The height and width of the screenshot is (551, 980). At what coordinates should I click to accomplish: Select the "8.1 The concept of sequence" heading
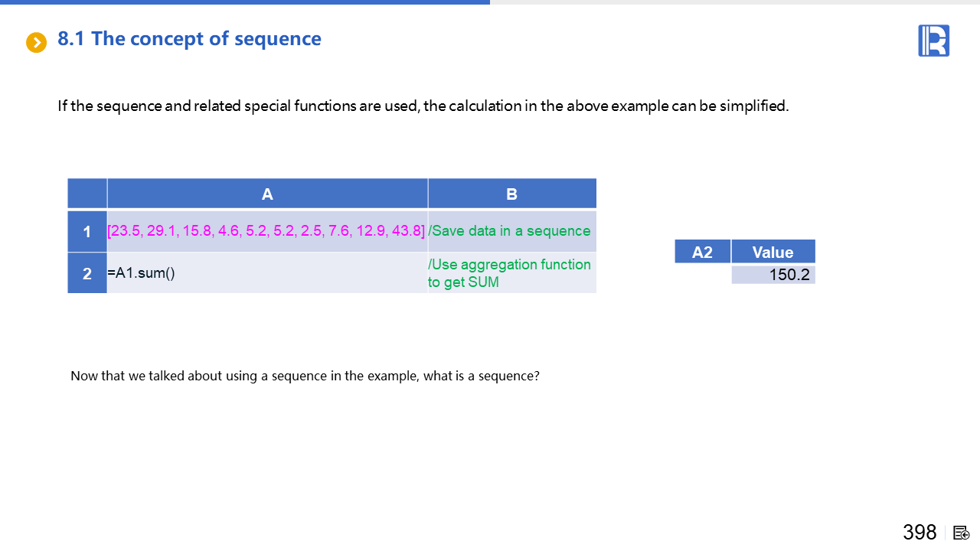(189, 39)
